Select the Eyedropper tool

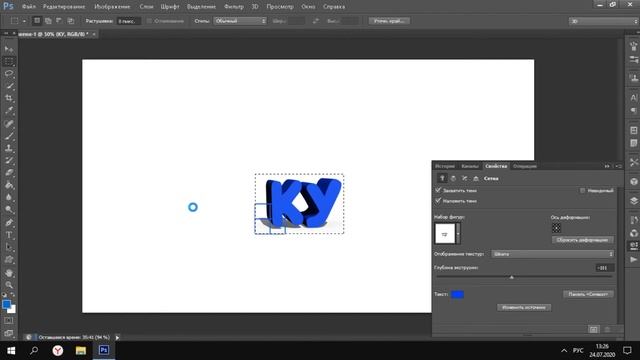[x=9, y=111]
